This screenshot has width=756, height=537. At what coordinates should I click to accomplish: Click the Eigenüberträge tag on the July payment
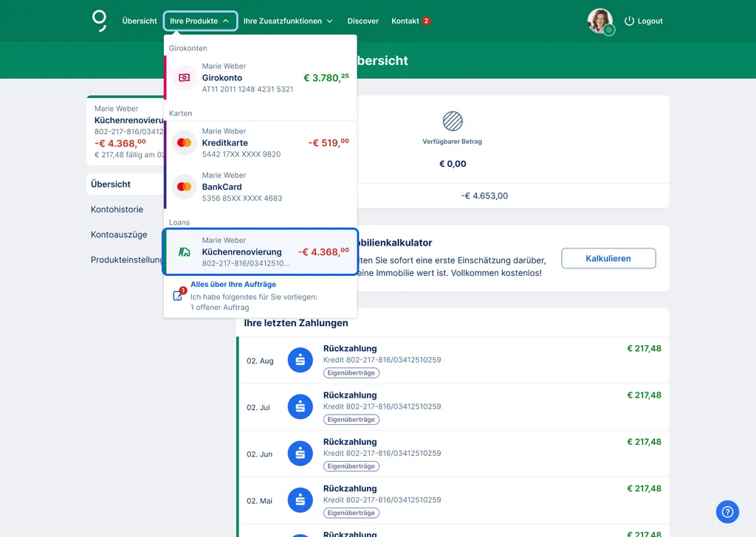click(x=351, y=419)
